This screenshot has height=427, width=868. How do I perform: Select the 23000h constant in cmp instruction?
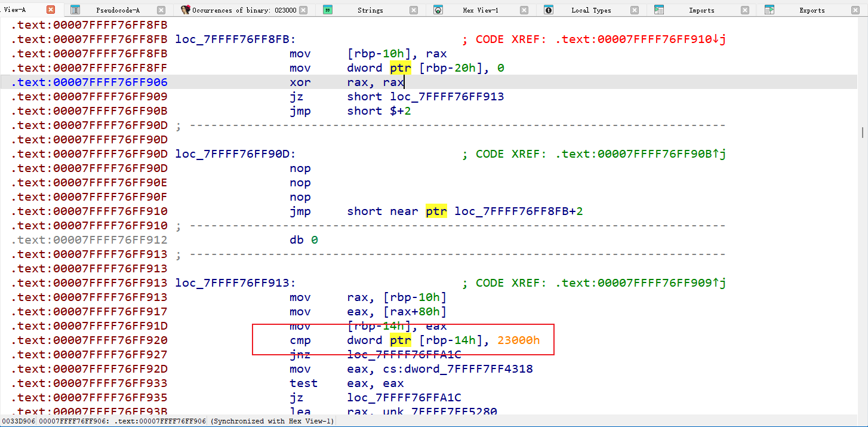pyautogui.click(x=518, y=340)
